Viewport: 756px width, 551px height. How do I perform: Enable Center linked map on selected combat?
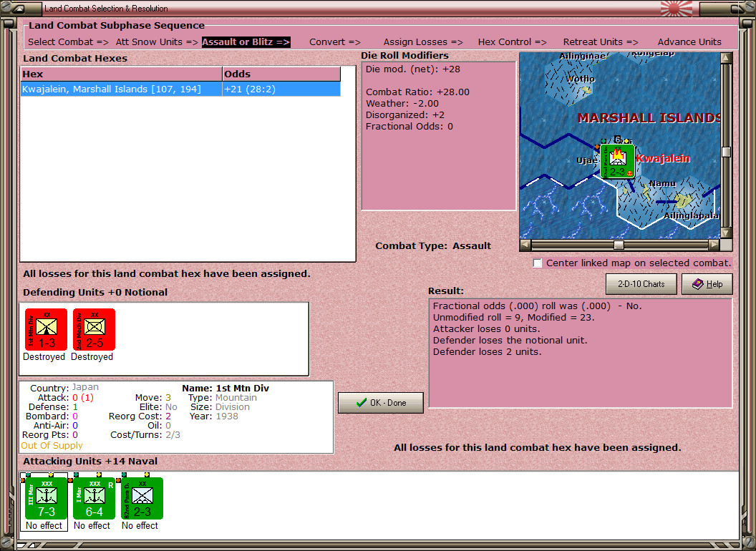click(x=538, y=263)
